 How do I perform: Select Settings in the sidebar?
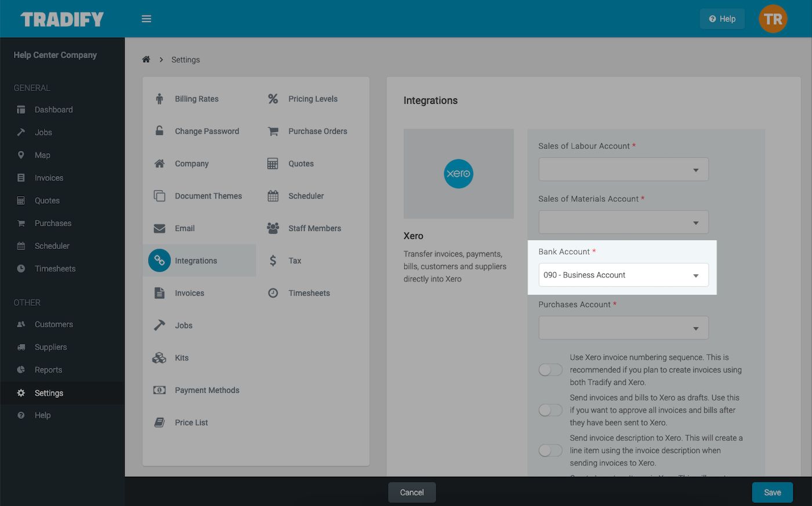pyautogui.click(x=62, y=393)
